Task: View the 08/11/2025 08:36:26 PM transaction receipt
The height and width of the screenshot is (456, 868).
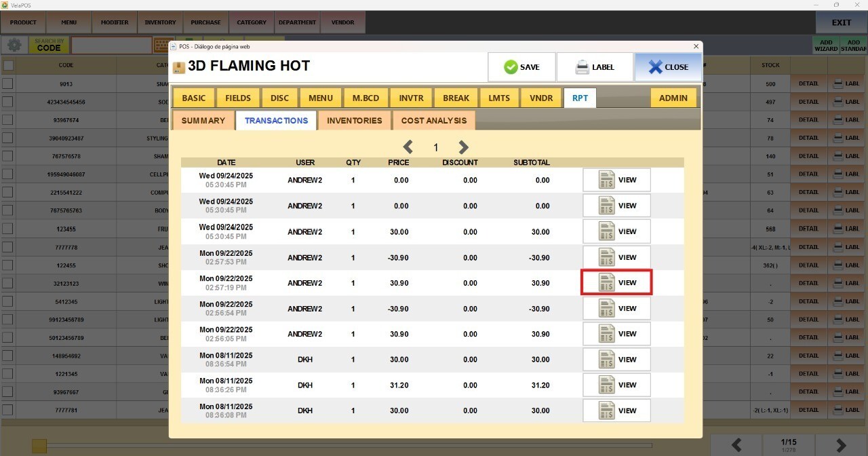Action: [616, 385]
